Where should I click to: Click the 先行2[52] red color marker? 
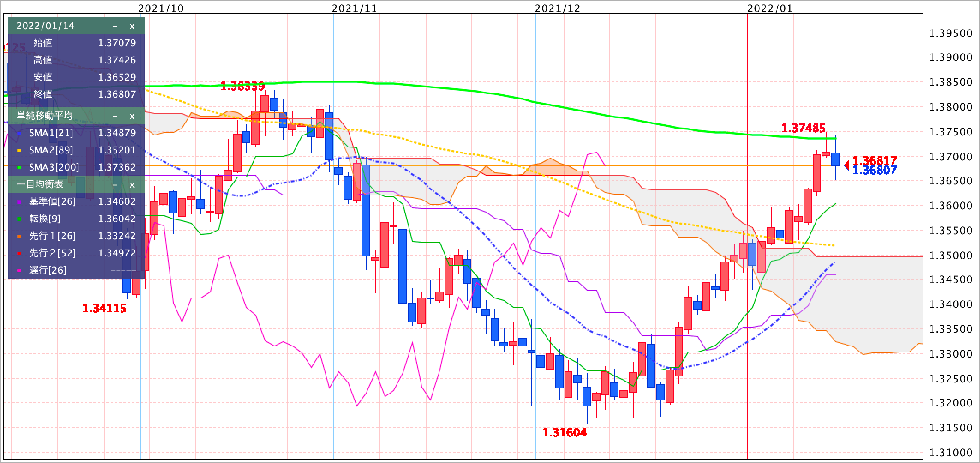[x=18, y=254]
